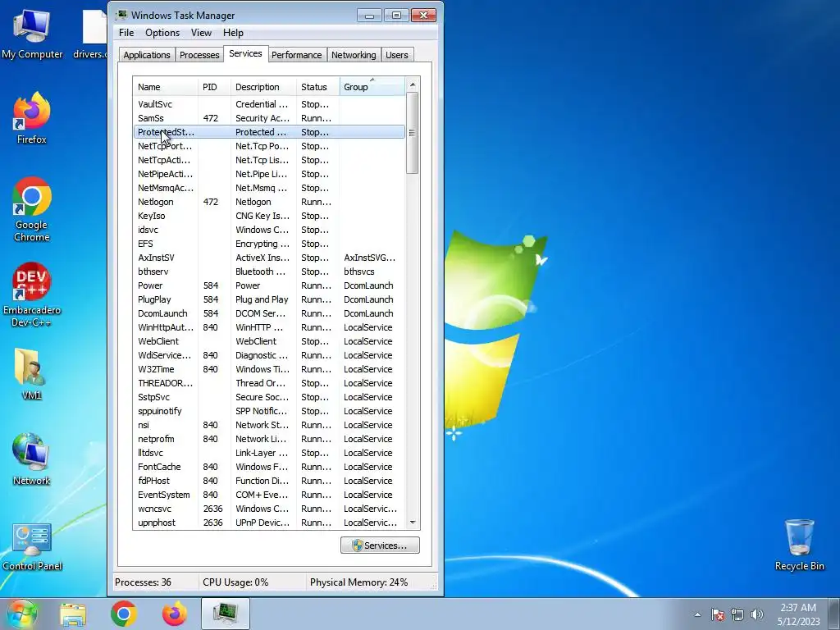Image resolution: width=840 pixels, height=630 pixels.
Task: Switch to the Users tab
Action: 397,55
